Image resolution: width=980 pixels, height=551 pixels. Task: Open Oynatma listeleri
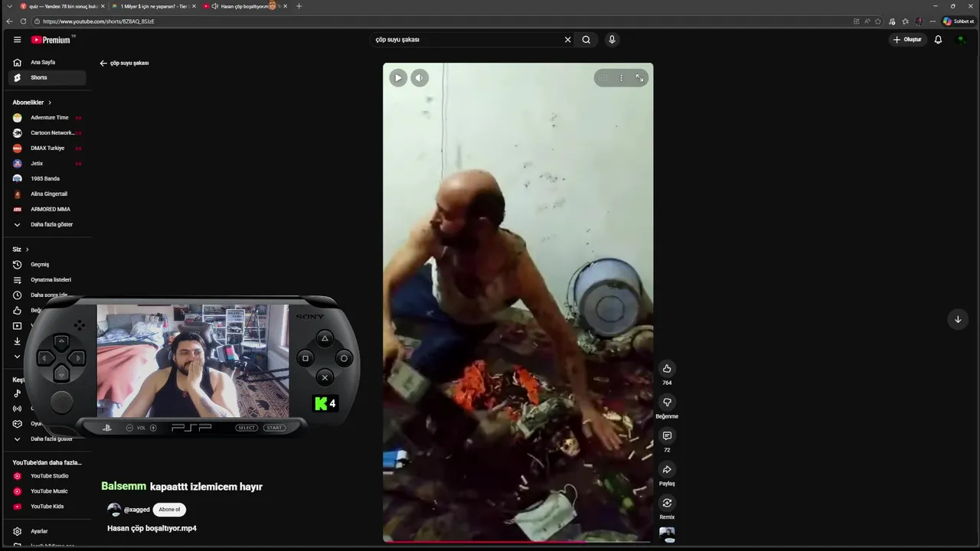(47, 280)
